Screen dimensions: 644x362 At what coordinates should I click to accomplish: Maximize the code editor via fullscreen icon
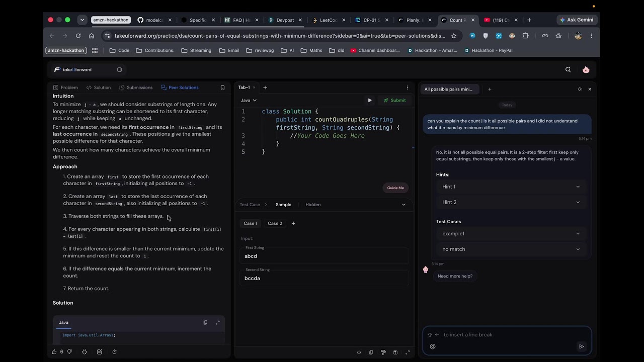click(x=408, y=352)
